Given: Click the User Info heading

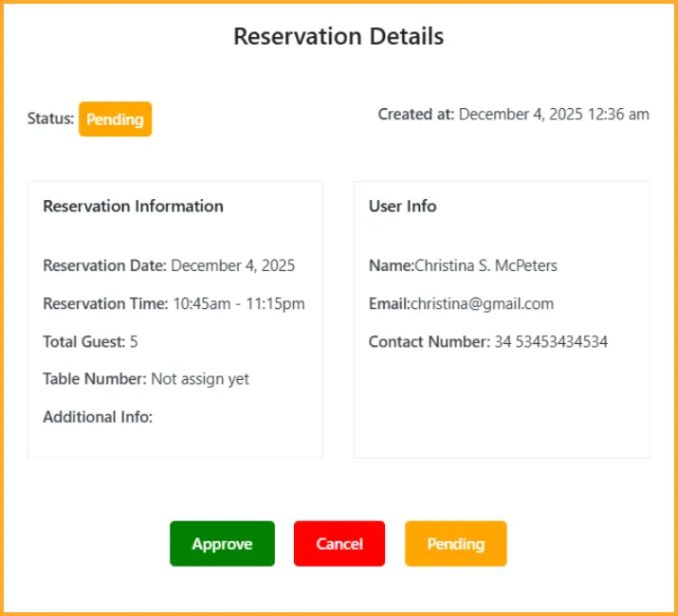Looking at the screenshot, I should (402, 207).
